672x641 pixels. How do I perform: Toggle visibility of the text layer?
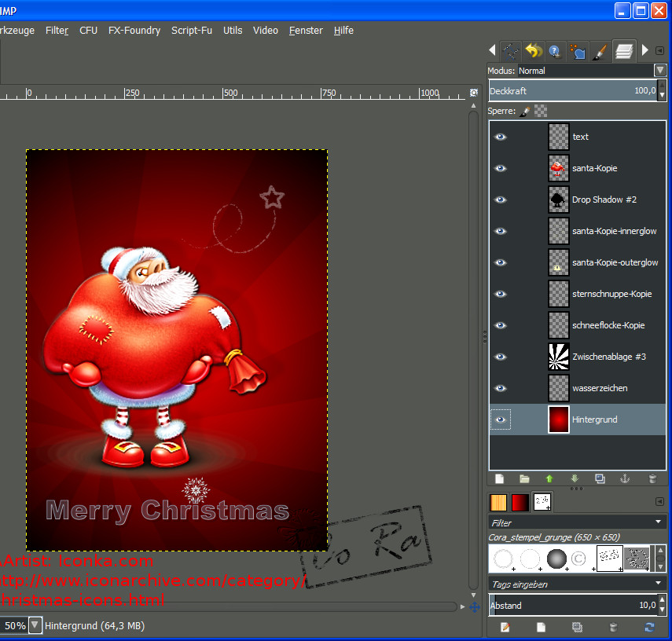[x=501, y=137]
